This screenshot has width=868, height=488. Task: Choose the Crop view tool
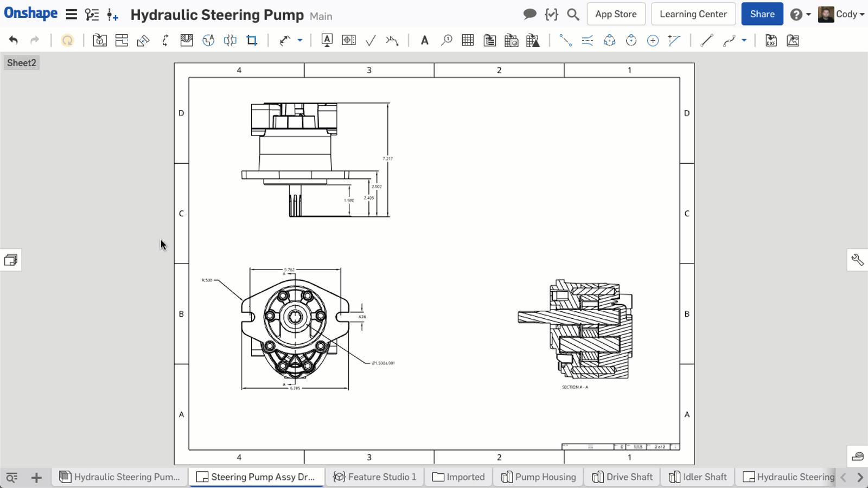(252, 40)
